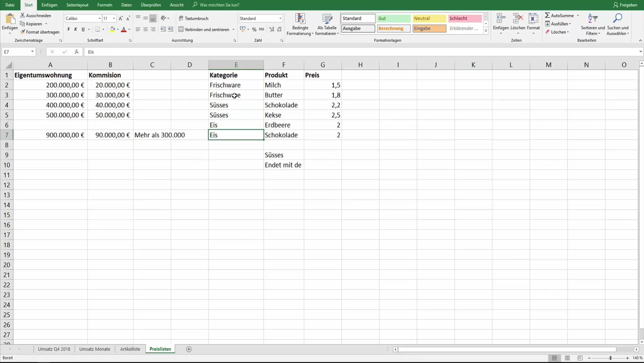Open the font size dropdown

tap(114, 18)
